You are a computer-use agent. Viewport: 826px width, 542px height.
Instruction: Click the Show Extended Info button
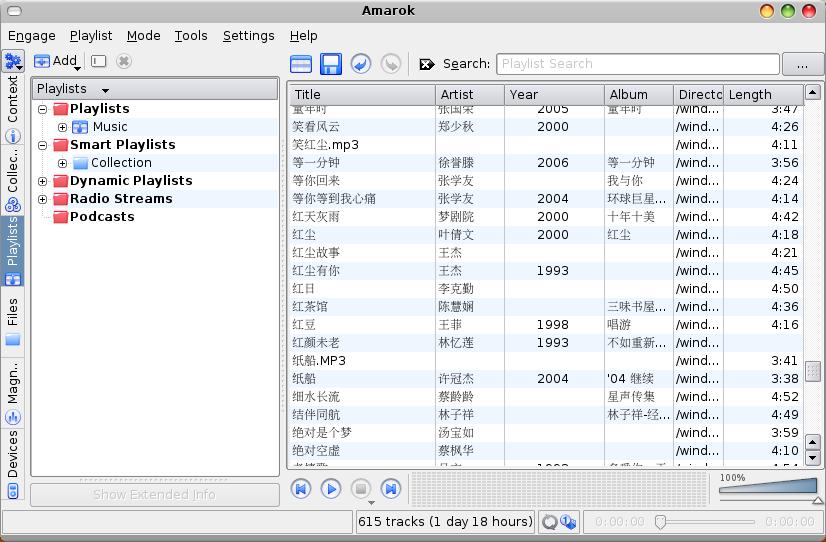click(x=155, y=495)
